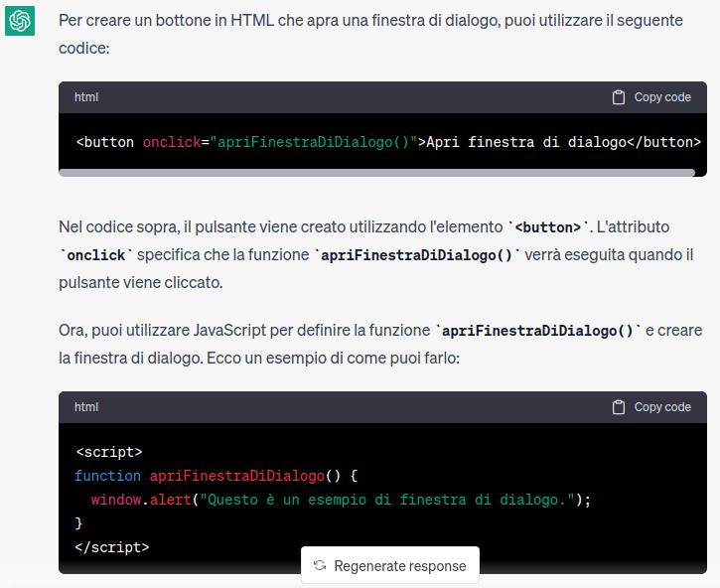Click 'Per creare un bottone in HTML' sentence
This screenshot has width=720, height=588.
pos(371,34)
